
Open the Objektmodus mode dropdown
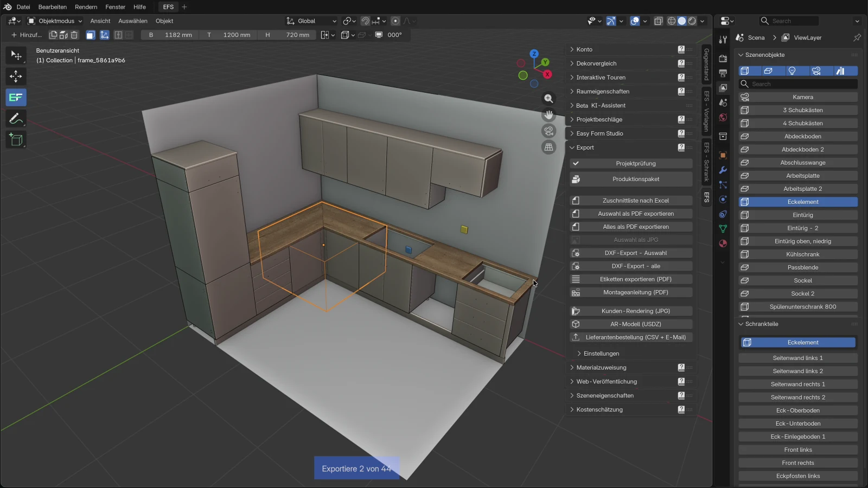click(55, 21)
